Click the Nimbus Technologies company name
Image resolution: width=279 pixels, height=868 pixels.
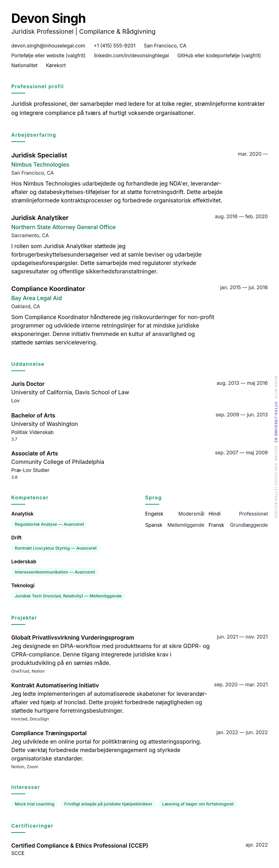[x=40, y=164]
